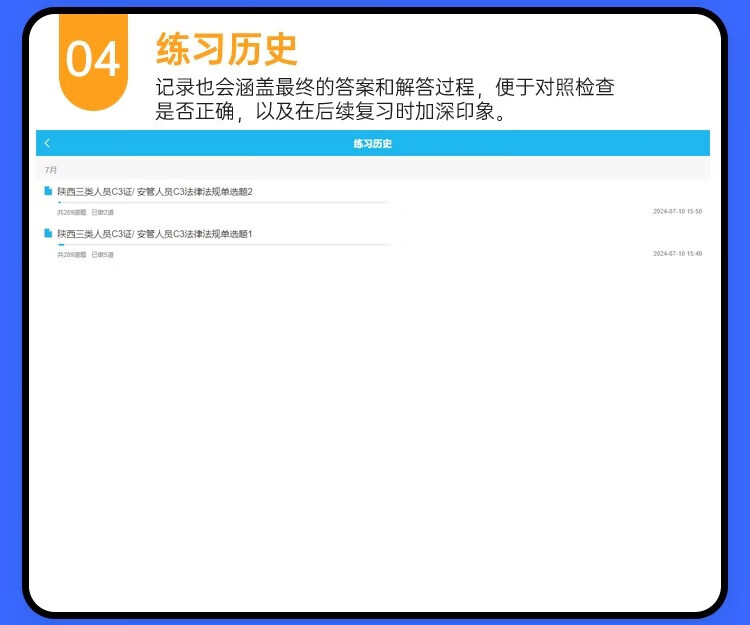Screen dimensions: 750x625
Task: Click the file icon beside 单选题1 record
Action: click(47, 233)
